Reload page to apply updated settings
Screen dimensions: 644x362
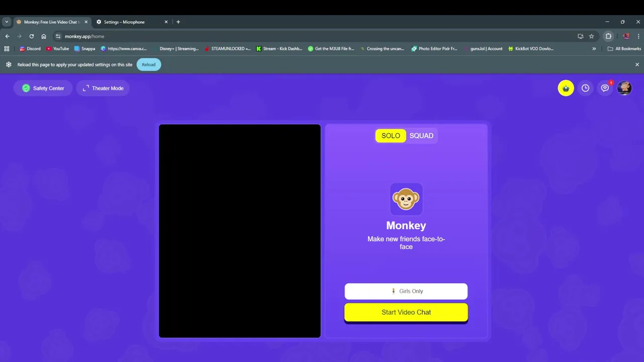point(148,64)
